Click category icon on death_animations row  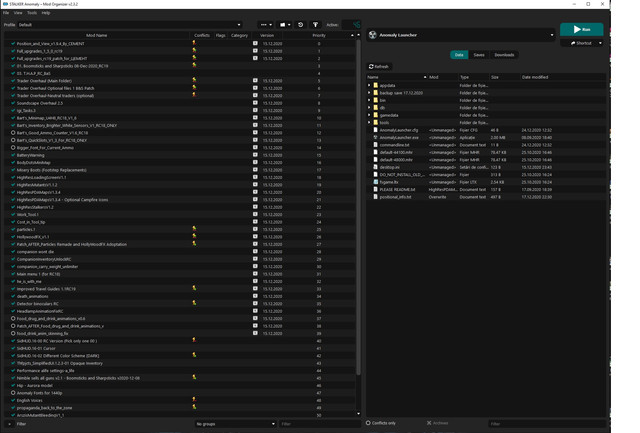point(255,296)
